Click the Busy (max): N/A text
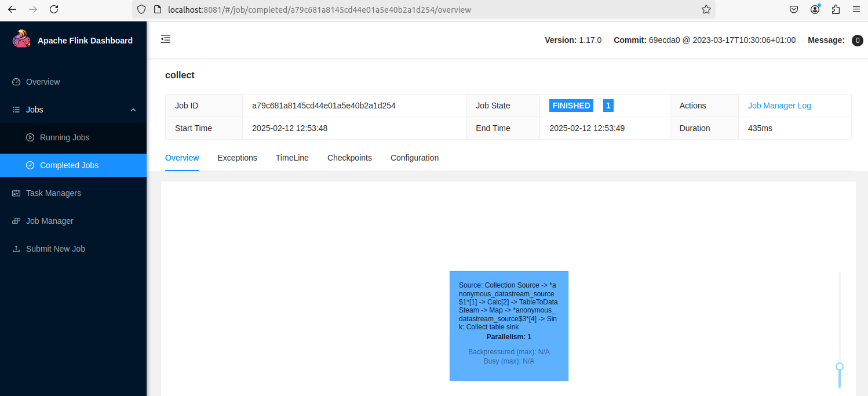Viewport: 868px width, 396px height. [509, 361]
